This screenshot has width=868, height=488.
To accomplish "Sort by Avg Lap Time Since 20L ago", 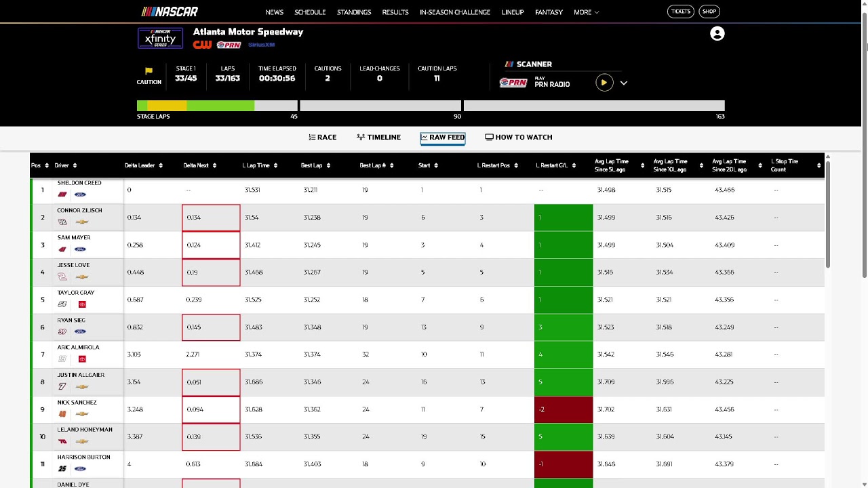I will click(737, 165).
